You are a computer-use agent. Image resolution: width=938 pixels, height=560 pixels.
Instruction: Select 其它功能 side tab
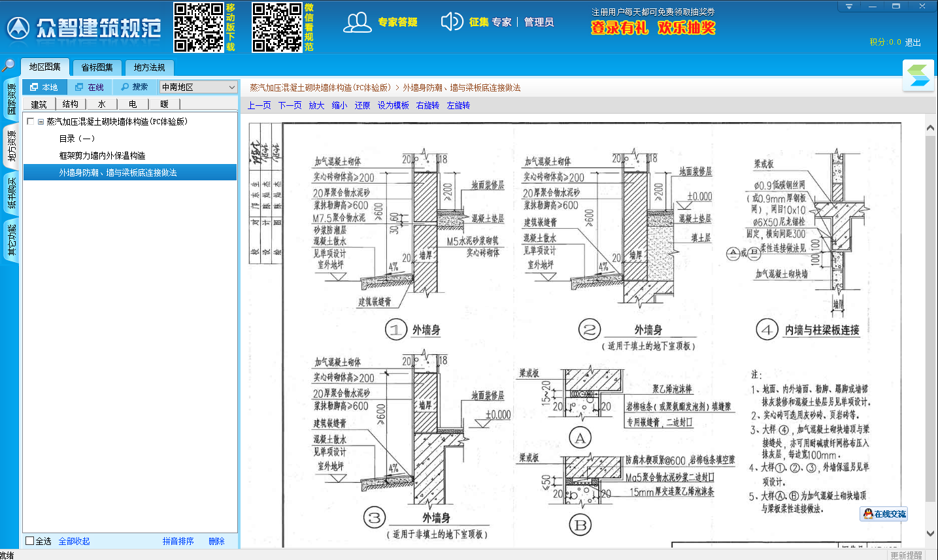pos(11,240)
